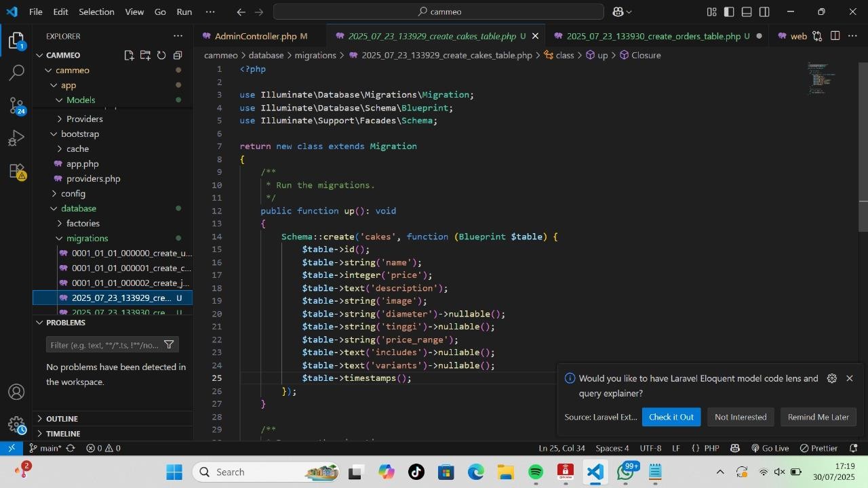
Task: Open Source Control view with 24 changes
Action: [16, 105]
